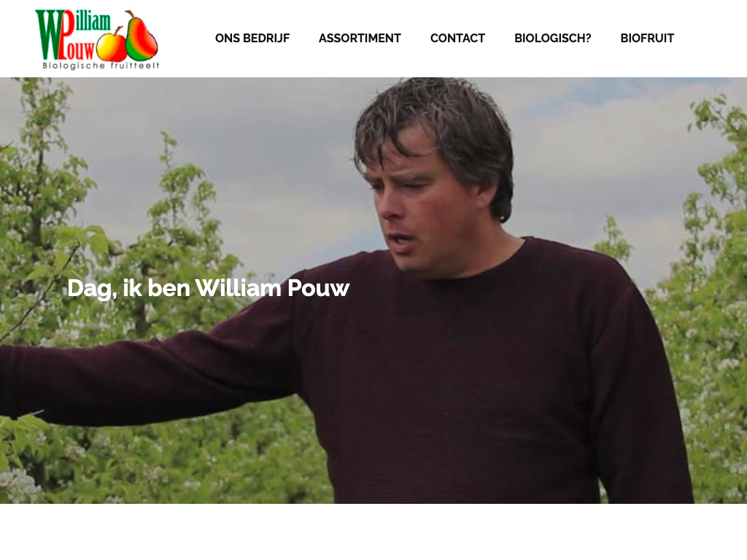Click the yellow-red apple in the logo
This screenshot has width=747, height=560.
(x=112, y=45)
